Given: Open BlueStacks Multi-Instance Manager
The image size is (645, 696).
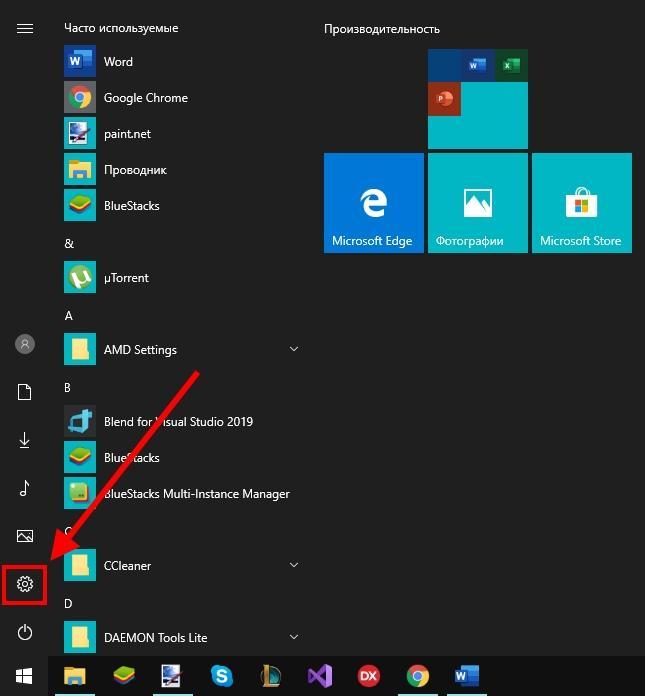Looking at the screenshot, I should pos(184,493).
